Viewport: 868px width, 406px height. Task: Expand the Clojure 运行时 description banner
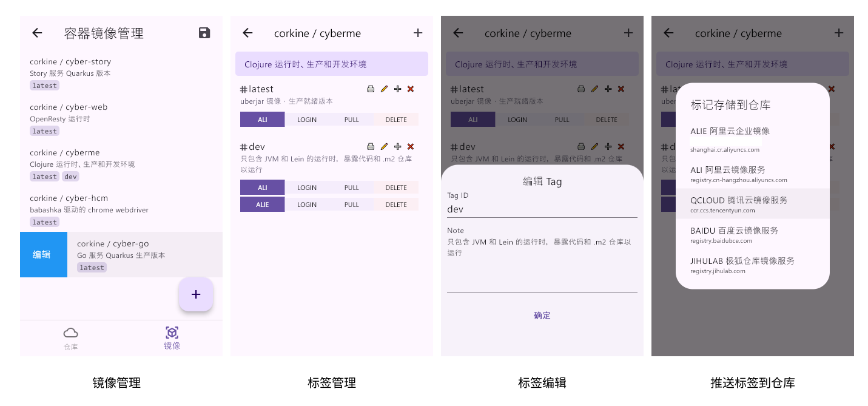[332, 63]
